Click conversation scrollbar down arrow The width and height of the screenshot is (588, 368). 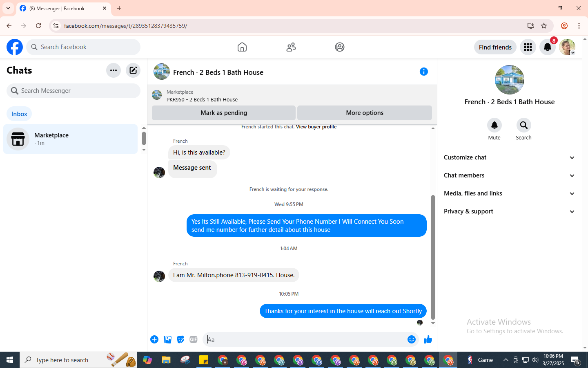433,323
